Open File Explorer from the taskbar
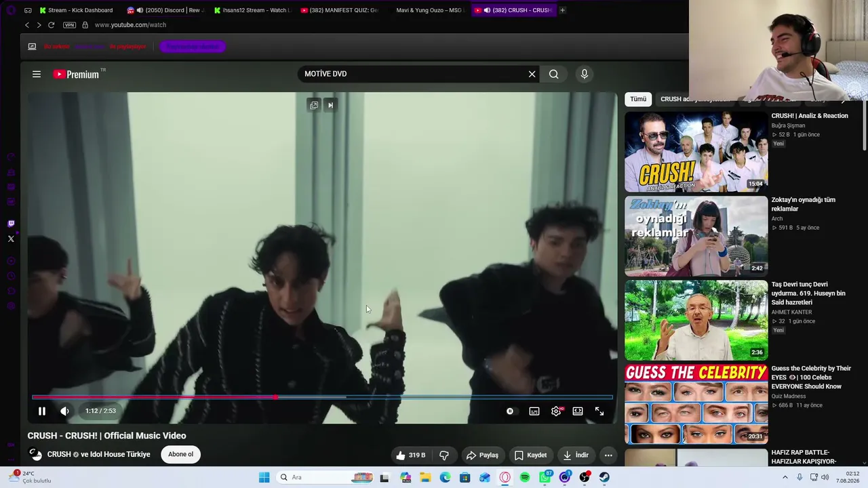868x488 pixels. coord(425,477)
